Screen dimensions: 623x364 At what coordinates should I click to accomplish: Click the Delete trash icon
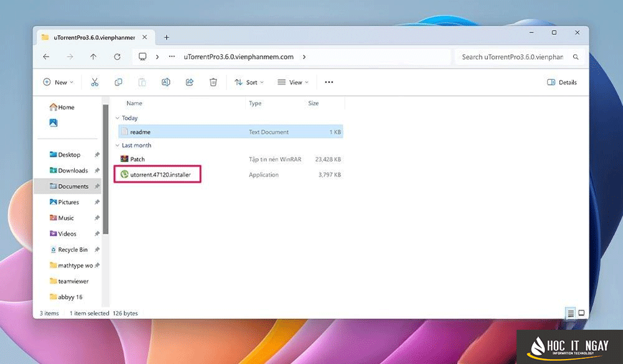pyautogui.click(x=213, y=82)
